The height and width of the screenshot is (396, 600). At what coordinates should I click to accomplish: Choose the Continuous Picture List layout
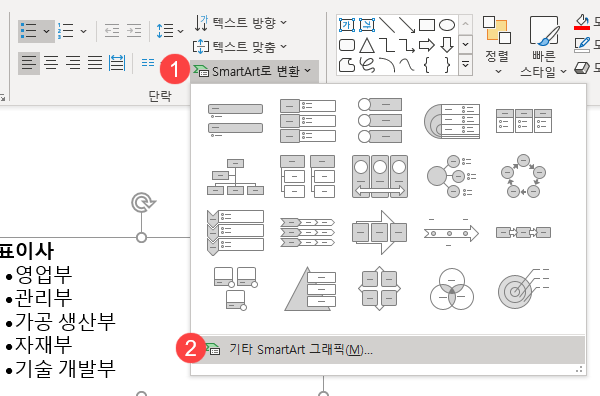click(x=380, y=176)
